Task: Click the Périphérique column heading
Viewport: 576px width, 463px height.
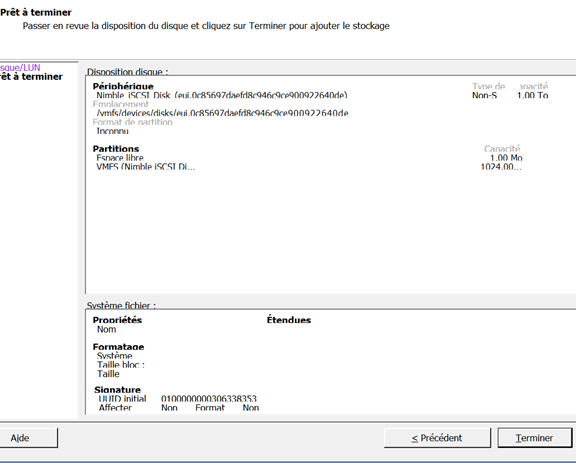Action: click(123, 86)
